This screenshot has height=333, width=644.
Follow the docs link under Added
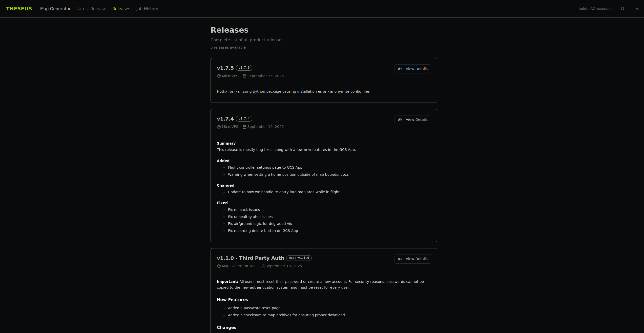[344, 174]
